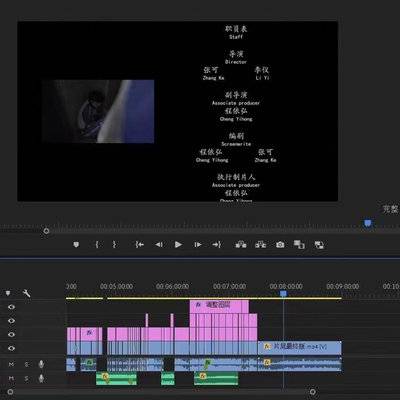This screenshot has height=400, width=400.
Task: Step back one frame
Action: 159,245
